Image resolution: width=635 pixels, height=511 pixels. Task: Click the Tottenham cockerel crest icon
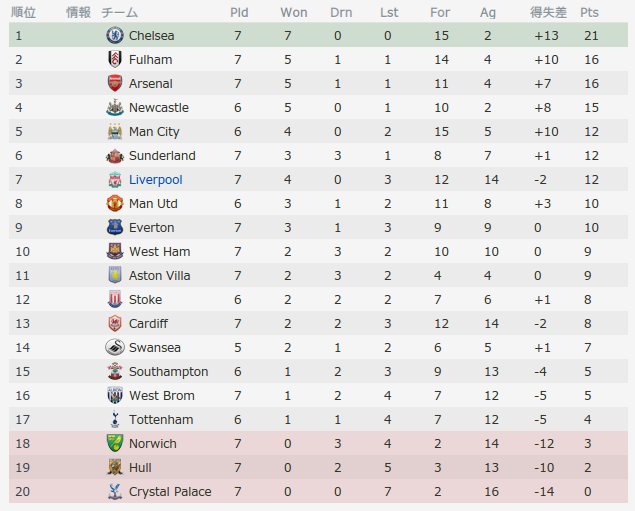[115, 419]
